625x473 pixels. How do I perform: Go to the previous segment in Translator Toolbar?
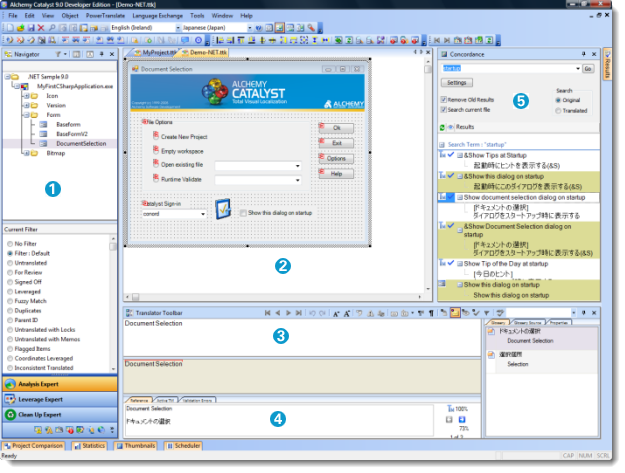278,313
